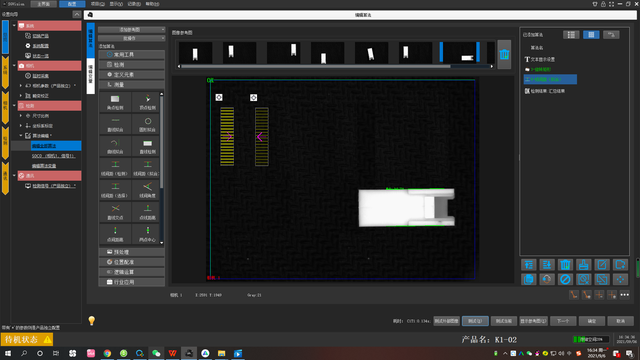Select the last highlighted reference image thumbnail

pyautogui.click(x=460, y=52)
